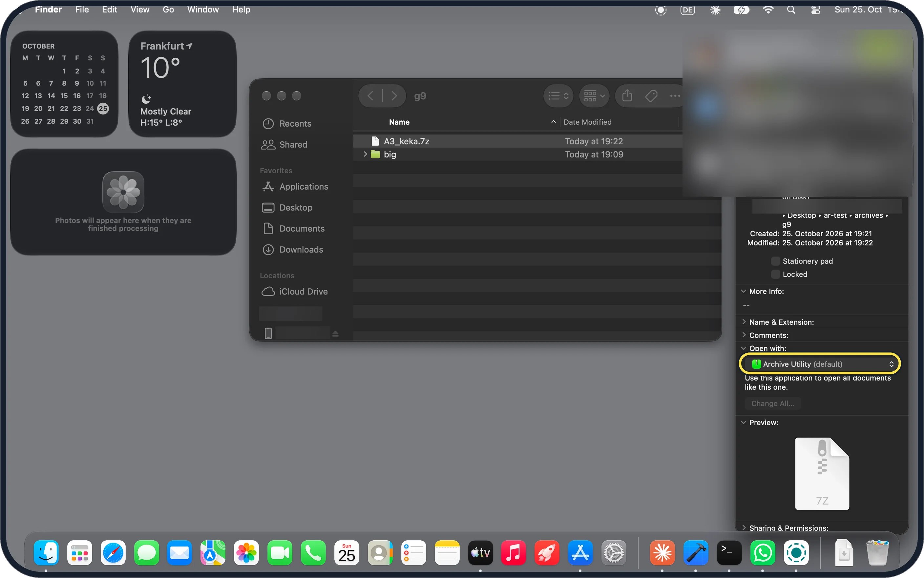Open the Archive Utility default app dropdown
Viewport: 924px width, 578px height.
tap(820, 364)
